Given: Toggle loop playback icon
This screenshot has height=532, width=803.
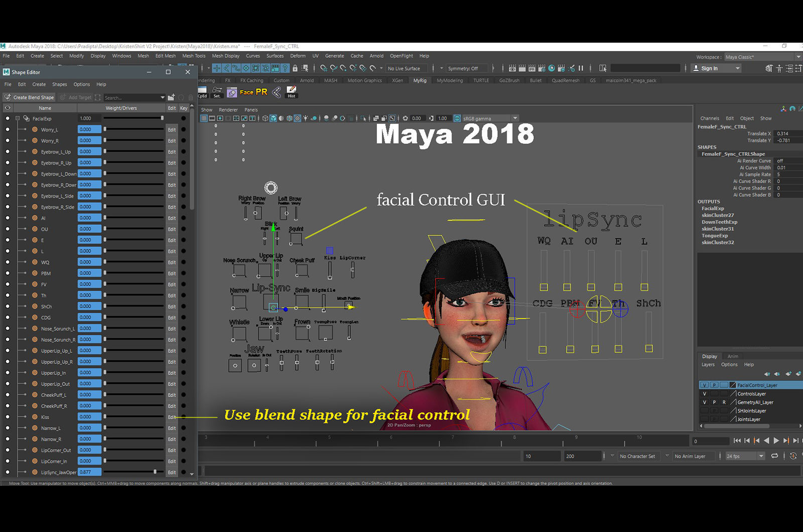Looking at the screenshot, I should click(774, 456).
